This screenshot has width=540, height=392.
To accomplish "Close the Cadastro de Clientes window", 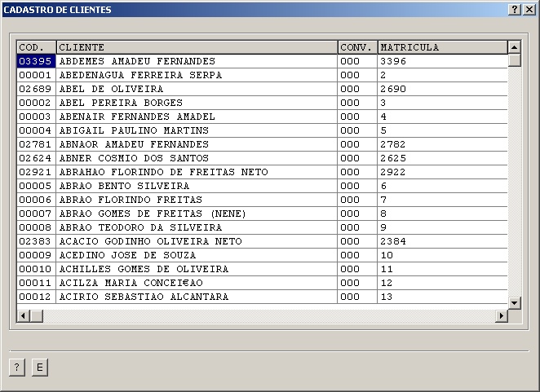I will tap(529, 9).
